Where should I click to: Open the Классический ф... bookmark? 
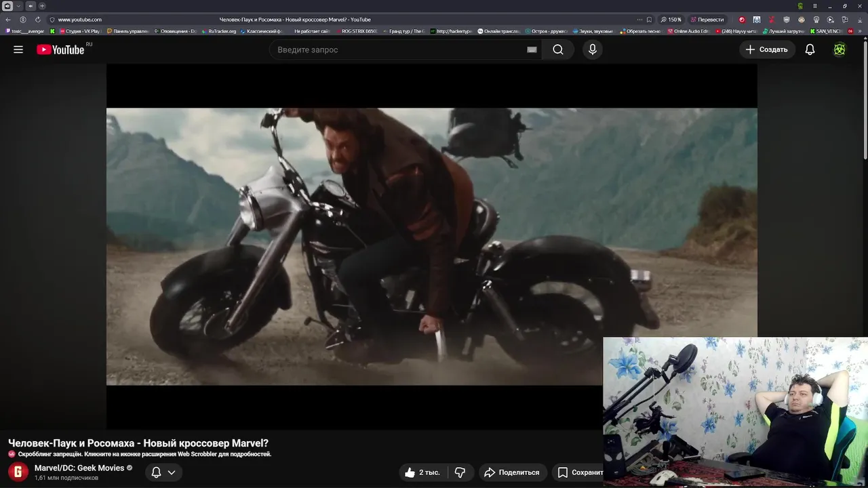[260, 31]
